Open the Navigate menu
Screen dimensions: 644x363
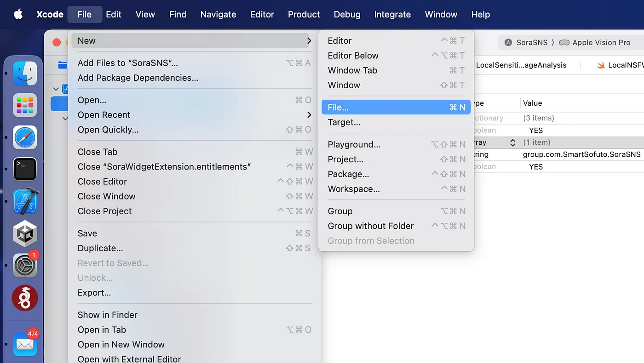point(218,14)
